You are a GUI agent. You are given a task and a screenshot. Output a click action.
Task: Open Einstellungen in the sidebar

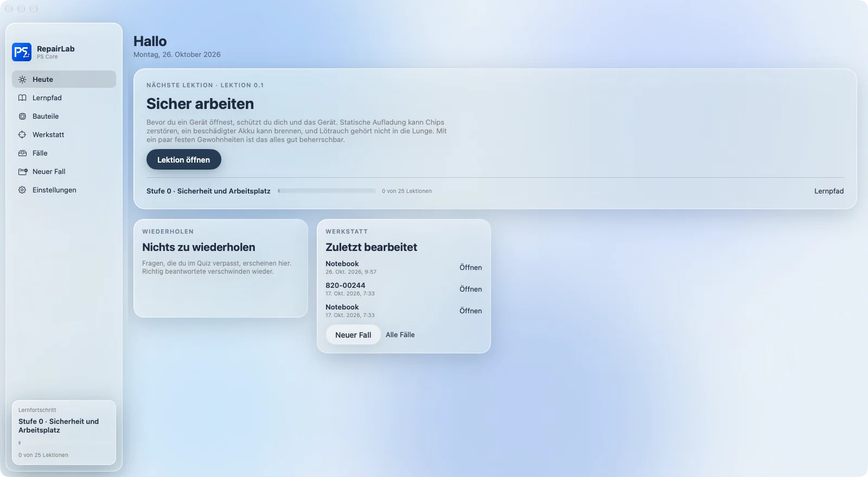[x=64, y=190]
